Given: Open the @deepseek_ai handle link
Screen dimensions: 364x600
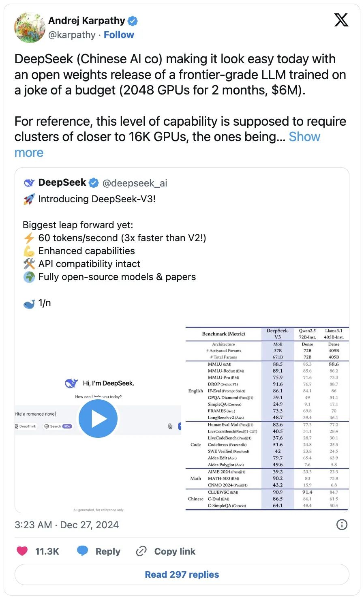Looking at the screenshot, I should tap(135, 183).
